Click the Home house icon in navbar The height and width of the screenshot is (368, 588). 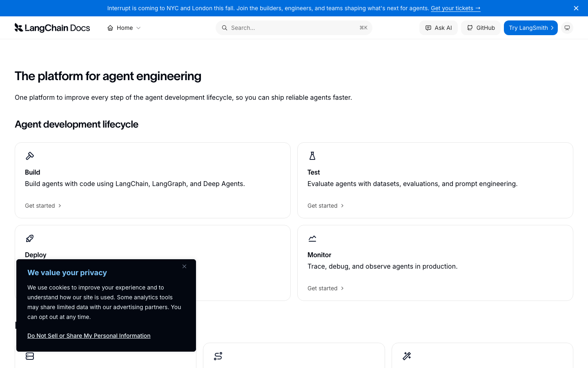click(110, 28)
